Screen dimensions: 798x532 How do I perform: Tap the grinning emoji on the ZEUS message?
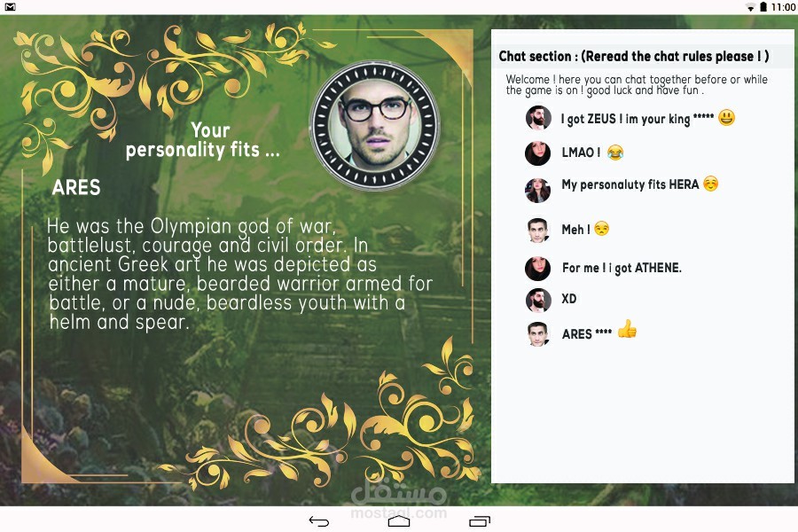coord(727,118)
